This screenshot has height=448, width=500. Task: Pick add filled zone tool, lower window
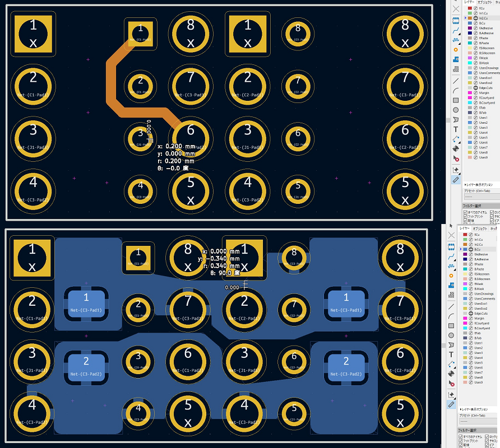(451, 285)
